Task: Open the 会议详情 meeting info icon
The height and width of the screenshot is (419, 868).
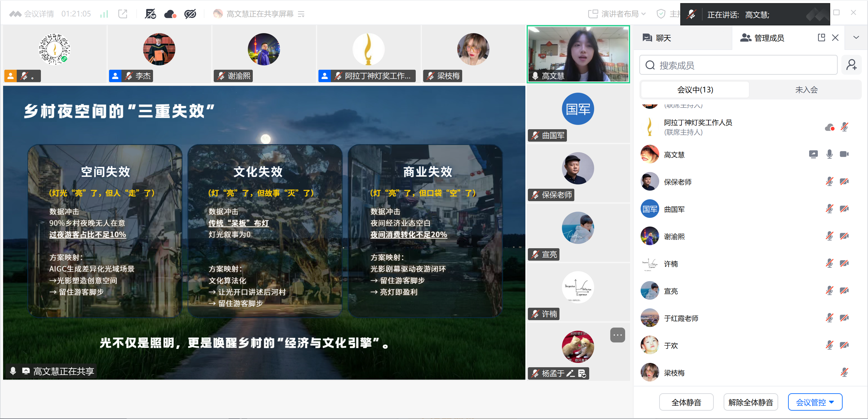Action: pyautogui.click(x=16, y=14)
